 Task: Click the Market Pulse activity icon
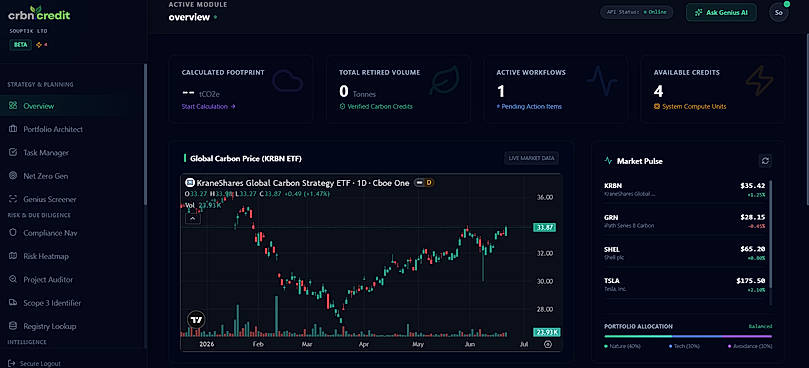[608, 161]
